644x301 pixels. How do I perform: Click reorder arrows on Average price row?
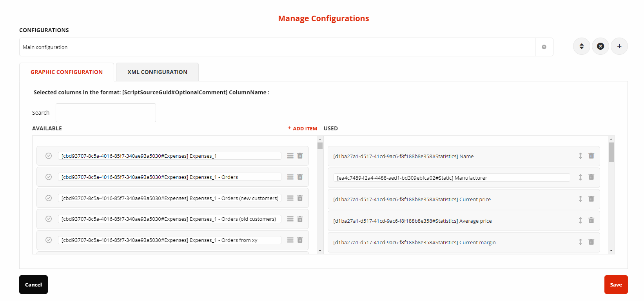point(581,220)
